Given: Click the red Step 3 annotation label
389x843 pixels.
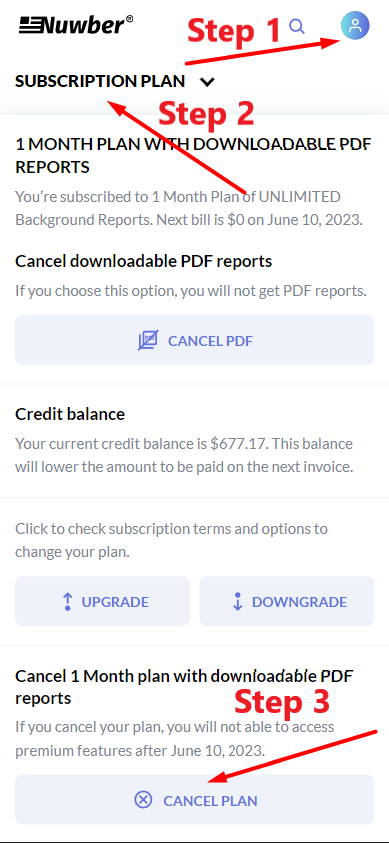Looking at the screenshot, I should coord(282,702).
